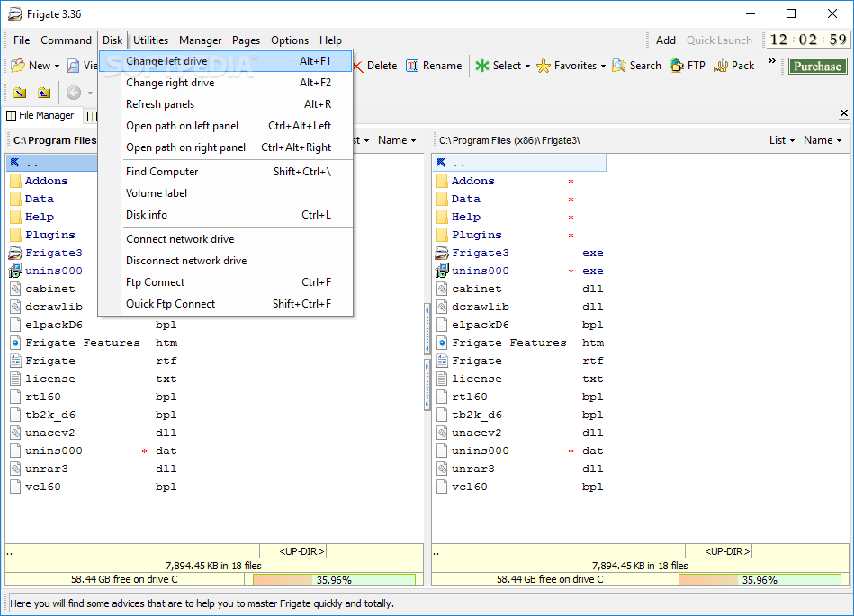The width and height of the screenshot is (854, 616).
Task: Choose Connect network drive menu entry
Action: coord(226,239)
